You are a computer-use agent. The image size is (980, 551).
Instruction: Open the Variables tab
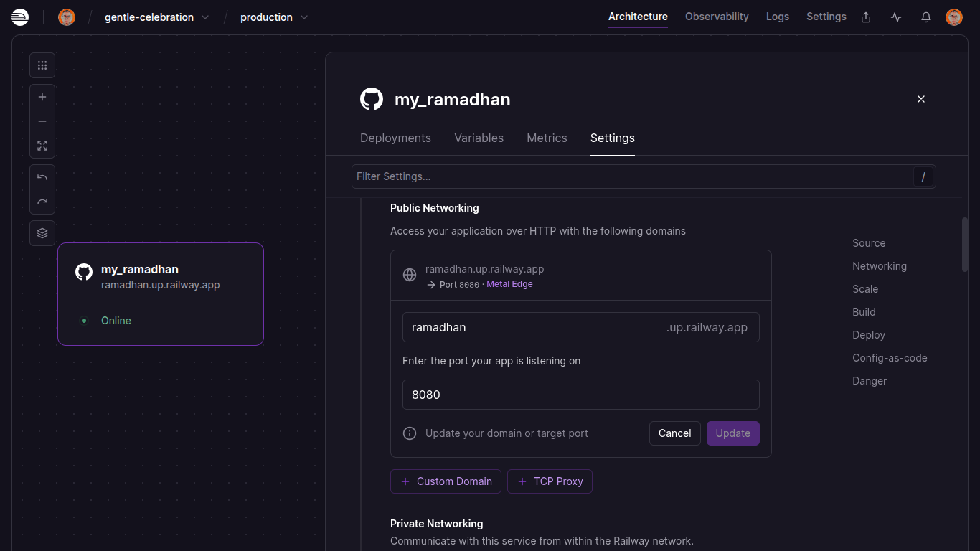pyautogui.click(x=479, y=138)
